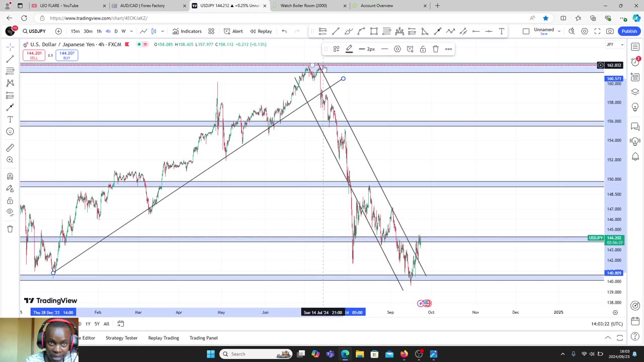Show All date range

(106, 324)
